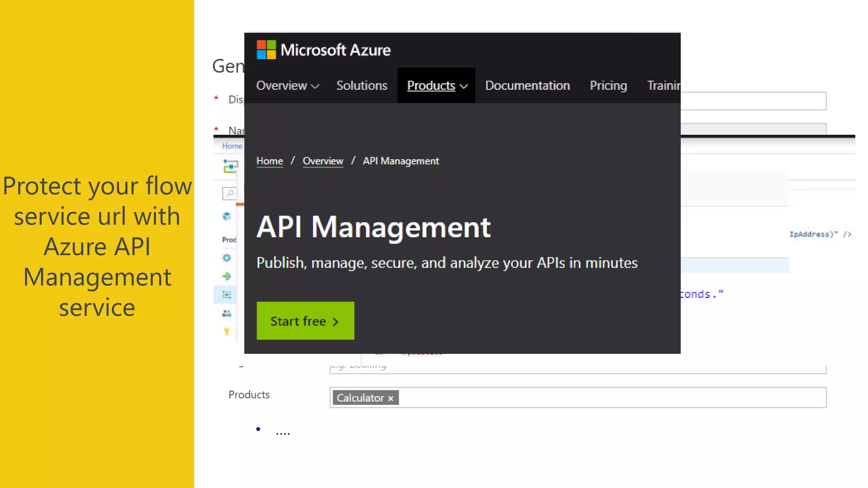Open the Solutions menu item
The image size is (868, 488).
362,86
